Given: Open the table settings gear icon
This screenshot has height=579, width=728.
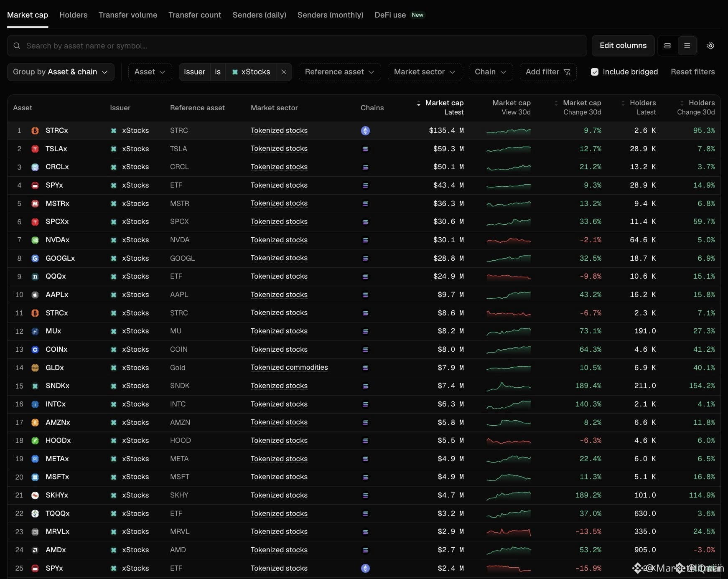Looking at the screenshot, I should coord(710,46).
